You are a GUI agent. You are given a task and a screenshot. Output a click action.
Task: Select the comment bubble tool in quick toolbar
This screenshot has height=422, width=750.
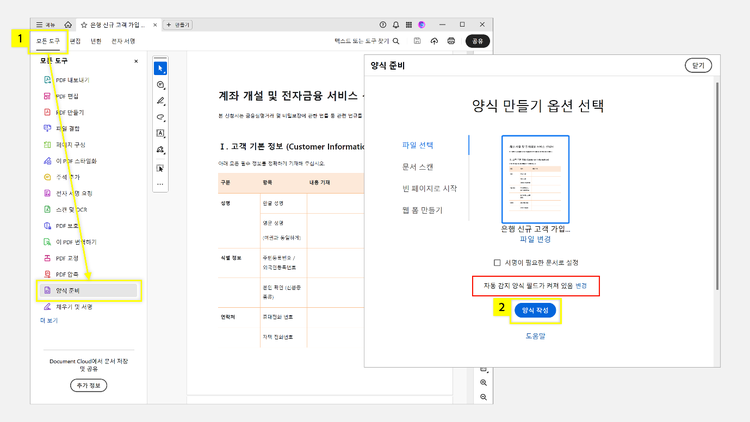161,85
